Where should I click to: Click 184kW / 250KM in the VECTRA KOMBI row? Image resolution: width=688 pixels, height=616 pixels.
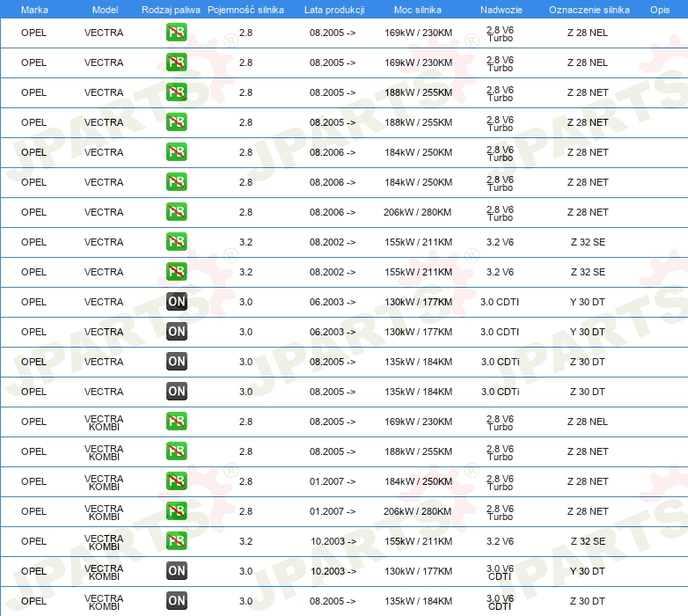coord(418,481)
